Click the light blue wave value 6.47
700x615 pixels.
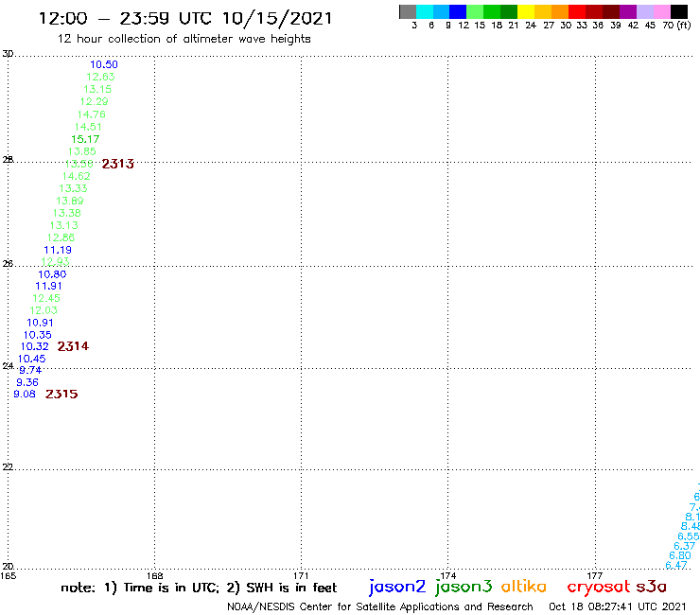(676, 565)
